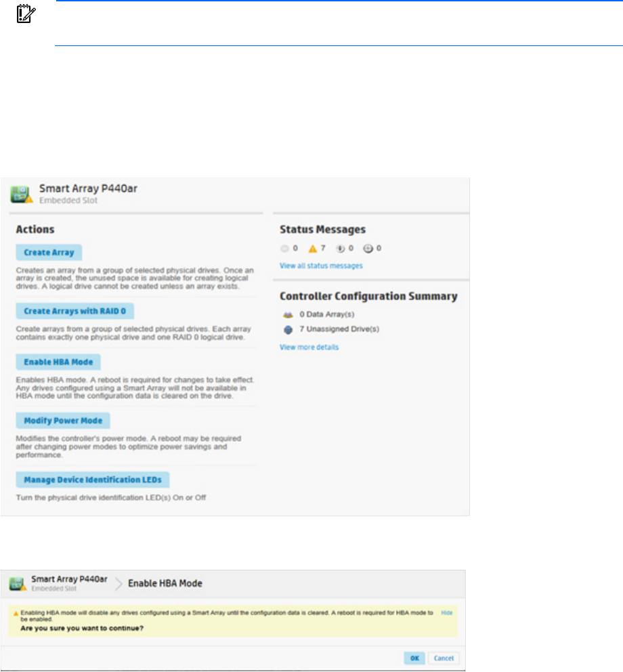The image size is (623, 672).
Task: Click 'Embedded Slot' under the controller title
Action: click(x=68, y=200)
